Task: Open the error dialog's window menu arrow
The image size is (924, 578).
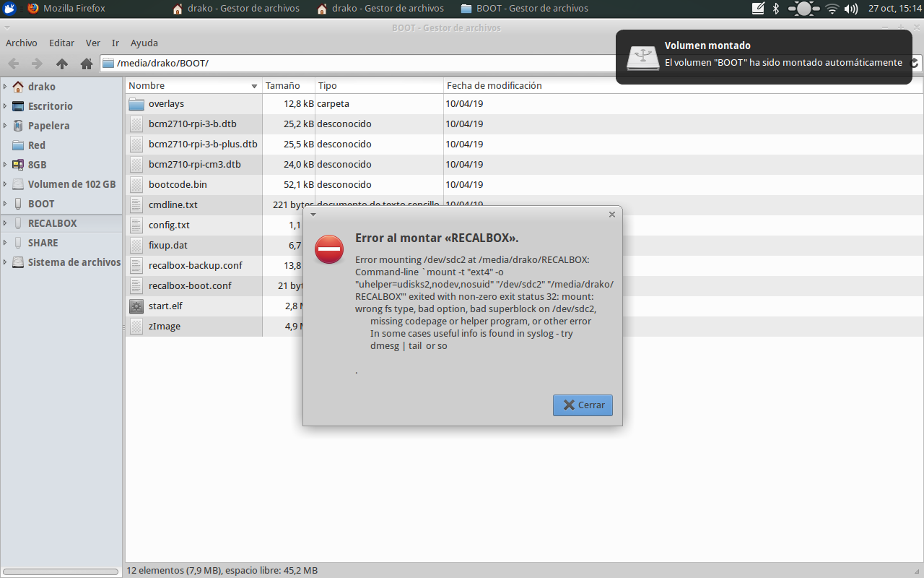Action: pos(313,215)
